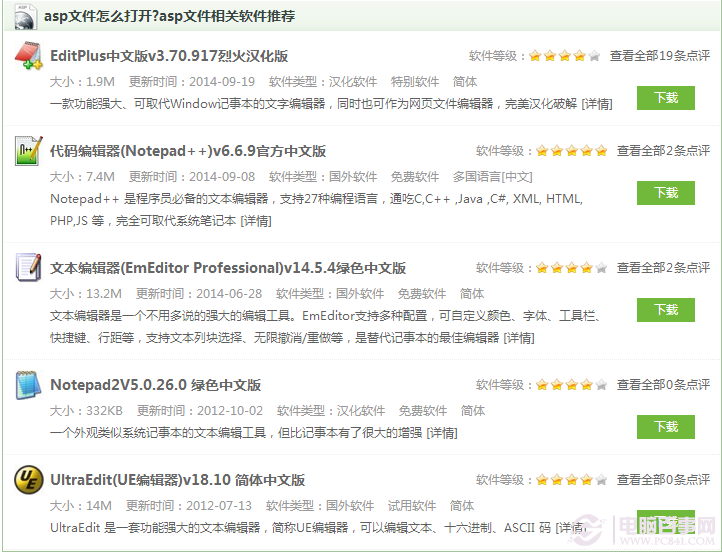722x553 pixels.
Task: Open the 代码编辑器(Notepad++)v6.6.9官方中文版 title link
Action: pos(188,151)
